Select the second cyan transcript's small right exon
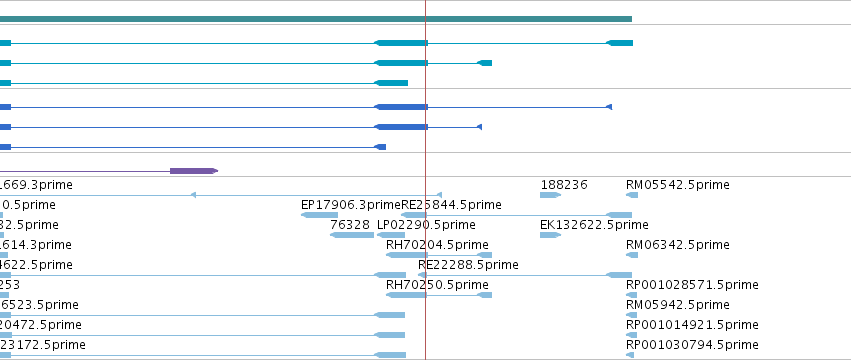The height and width of the screenshot is (360, 851). (485, 63)
